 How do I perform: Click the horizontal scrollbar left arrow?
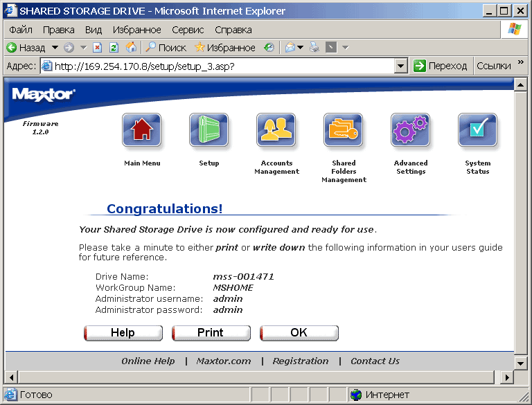(12, 377)
